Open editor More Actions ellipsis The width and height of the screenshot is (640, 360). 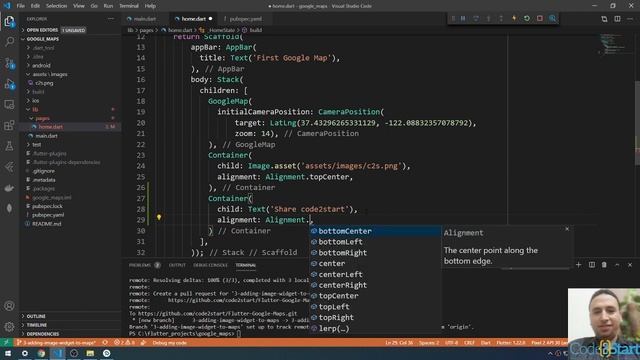pyautogui.click(x=630, y=19)
